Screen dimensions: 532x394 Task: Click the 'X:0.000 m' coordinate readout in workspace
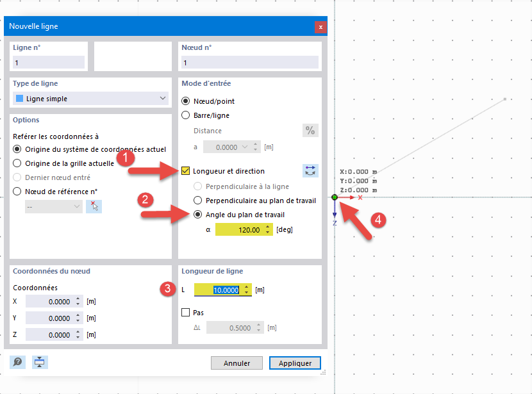pos(358,172)
